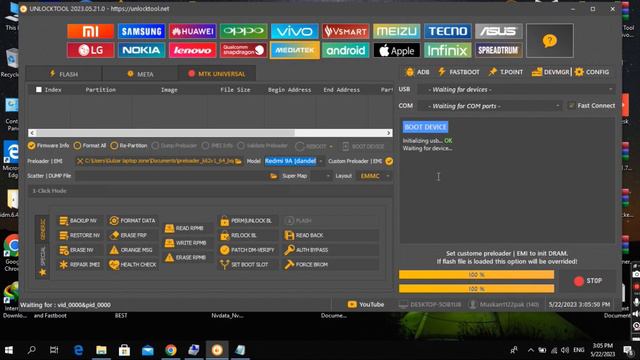Open the ADB tool
This screenshot has height=360, width=640.
[x=418, y=72]
